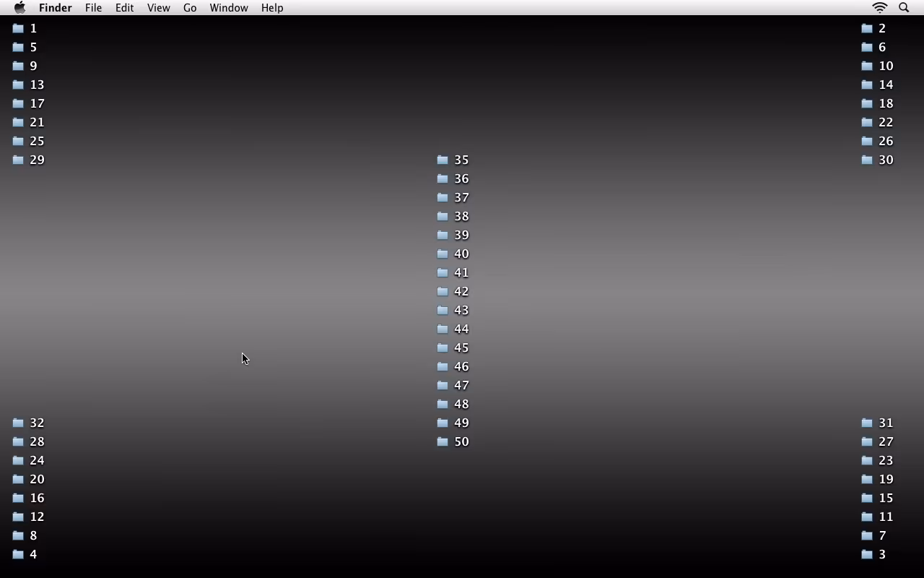The width and height of the screenshot is (924, 578).
Task: Select the folder icon labeled 3
Action: 867,554
